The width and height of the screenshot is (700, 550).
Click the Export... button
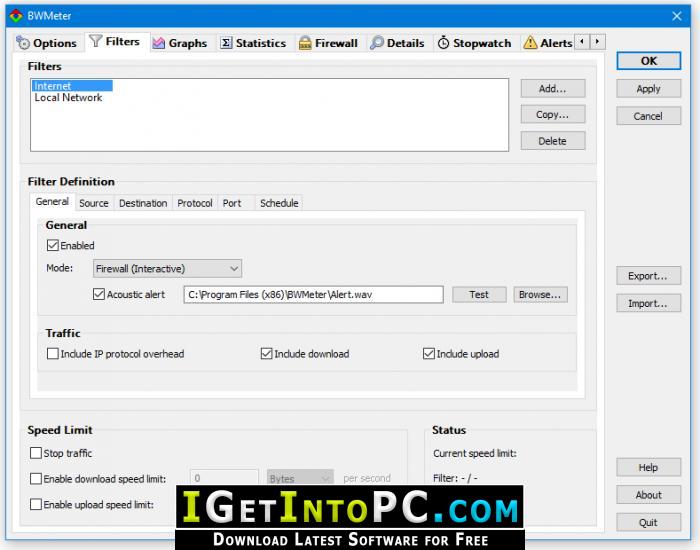coord(648,276)
